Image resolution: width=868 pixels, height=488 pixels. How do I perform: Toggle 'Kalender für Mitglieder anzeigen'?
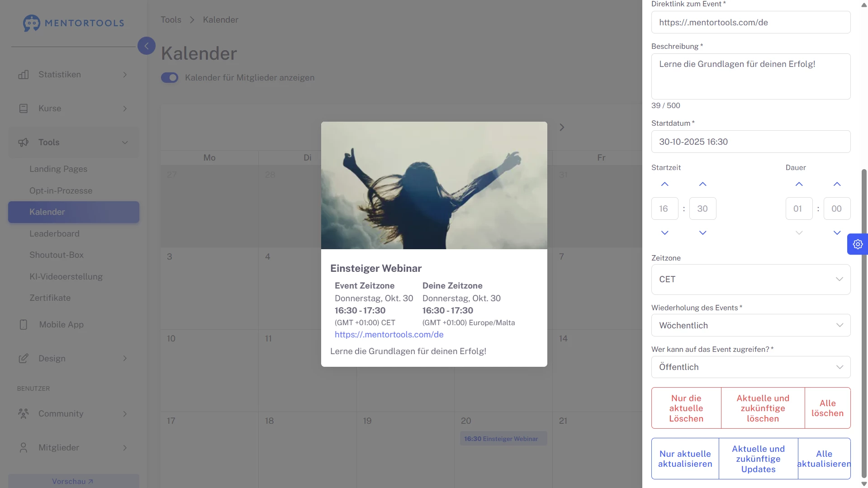[x=169, y=77]
